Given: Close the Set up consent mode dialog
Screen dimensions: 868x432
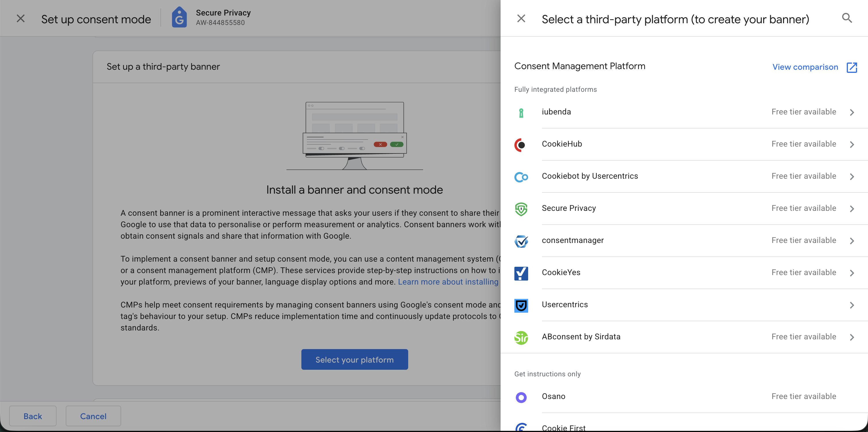Looking at the screenshot, I should [21, 19].
